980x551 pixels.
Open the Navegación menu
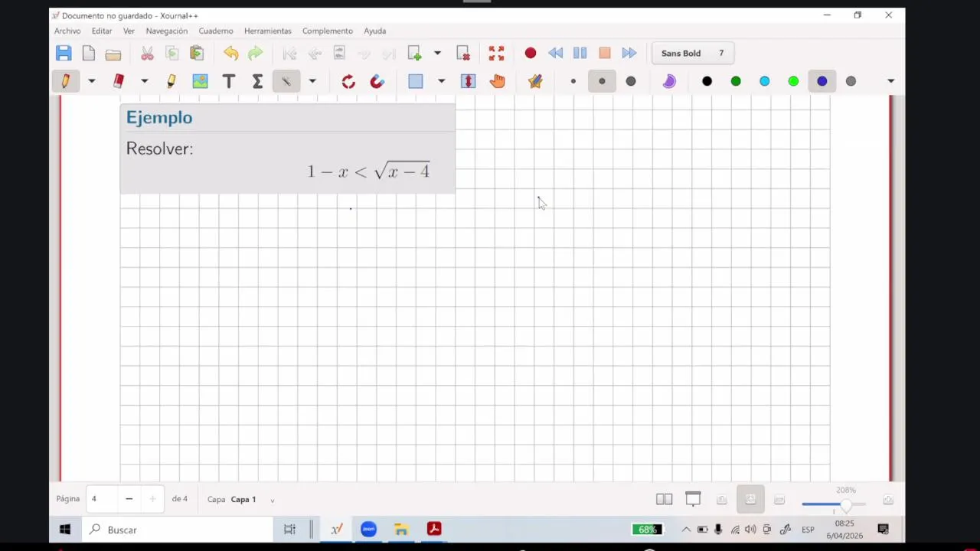coord(167,31)
